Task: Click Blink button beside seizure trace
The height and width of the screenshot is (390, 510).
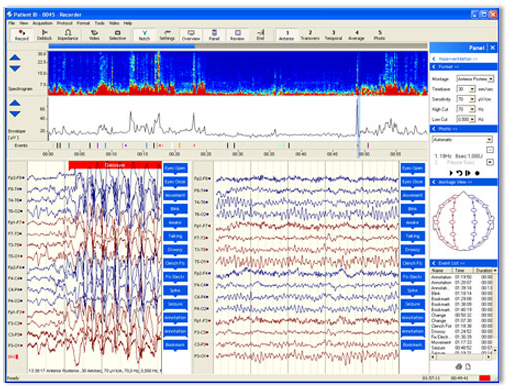Action: pyautogui.click(x=175, y=209)
